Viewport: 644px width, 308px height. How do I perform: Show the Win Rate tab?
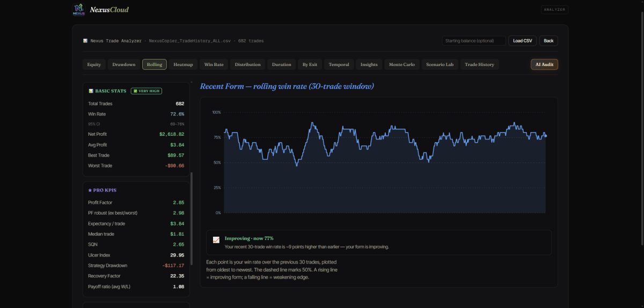(214, 64)
